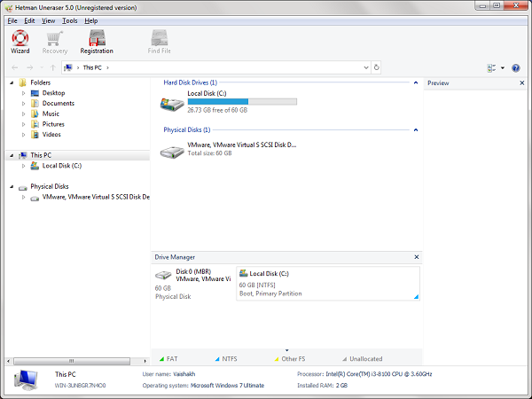Close the Preview panel

click(522, 82)
